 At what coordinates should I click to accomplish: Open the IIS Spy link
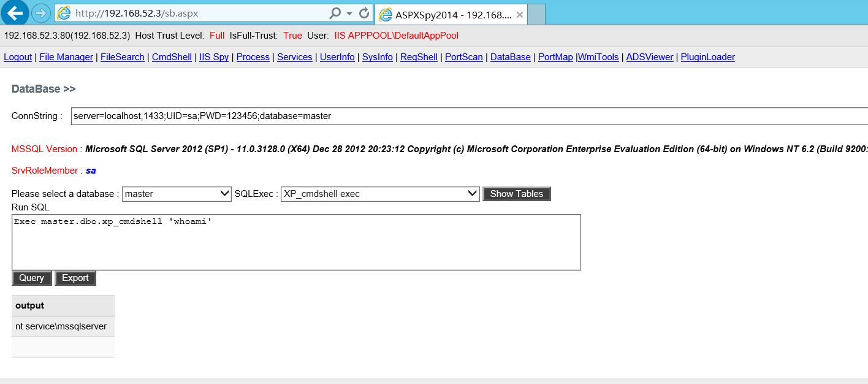[x=214, y=57]
